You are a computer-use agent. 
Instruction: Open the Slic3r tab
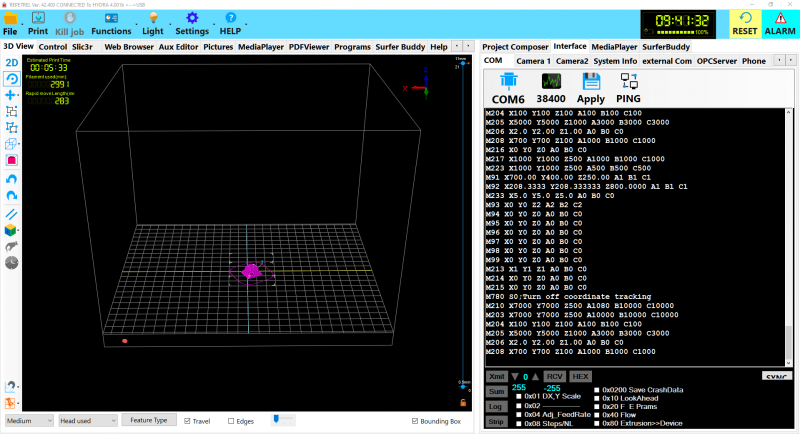point(82,47)
